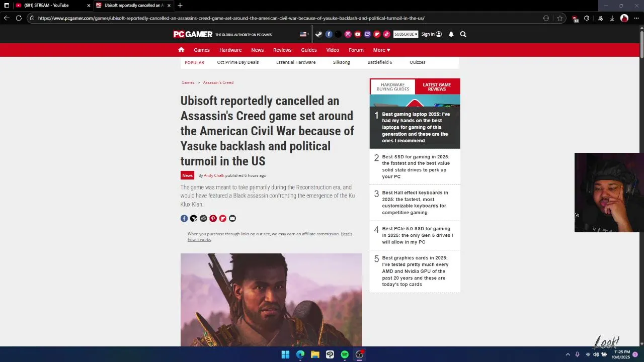Open PC Gamer's Flipboard from header
Image resolution: width=644 pixels, height=362 pixels.
click(x=377, y=34)
